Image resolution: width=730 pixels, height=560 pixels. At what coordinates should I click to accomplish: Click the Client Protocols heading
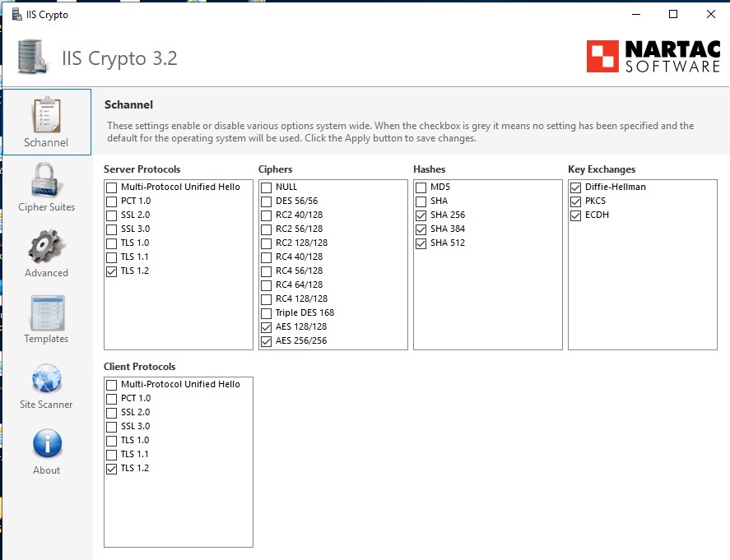click(140, 367)
